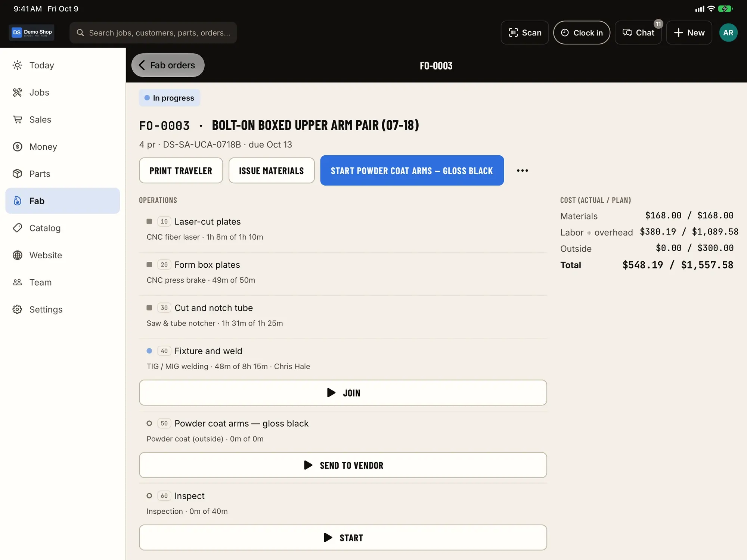Click the In progress status badge
The image size is (747, 560).
point(170,98)
